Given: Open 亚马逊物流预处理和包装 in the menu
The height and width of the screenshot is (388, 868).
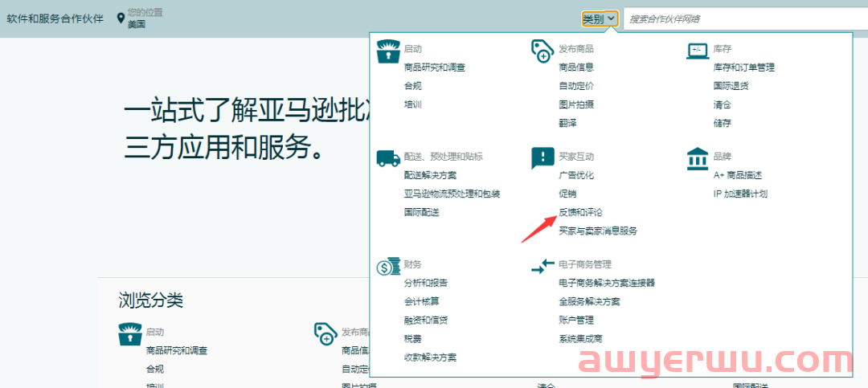Looking at the screenshot, I should [x=452, y=194].
